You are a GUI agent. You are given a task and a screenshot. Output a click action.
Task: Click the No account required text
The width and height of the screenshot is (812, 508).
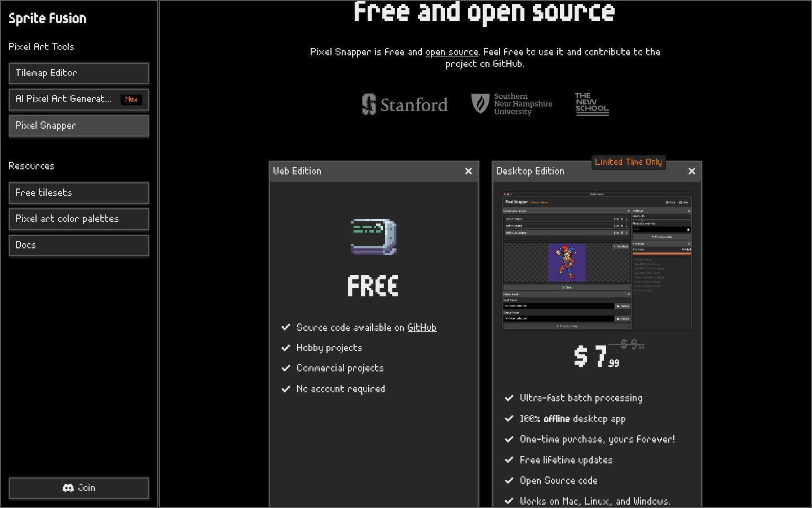click(341, 389)
